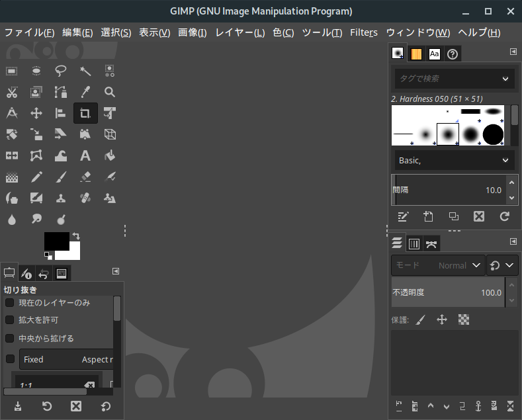Select the Clone stamp tool
This screenshot has width=522, height=420.
click(x=61, y=198)
